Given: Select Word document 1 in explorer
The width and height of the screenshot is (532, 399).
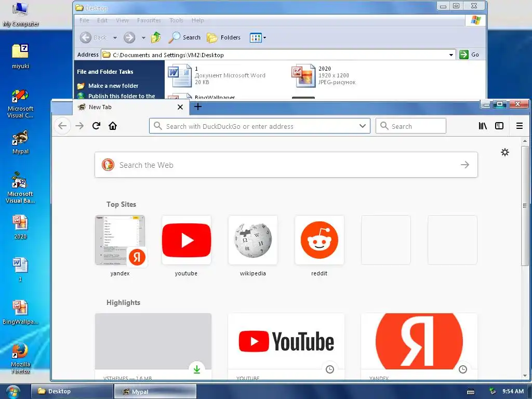Looking at the screenshot, I should (x=217, y=75).
